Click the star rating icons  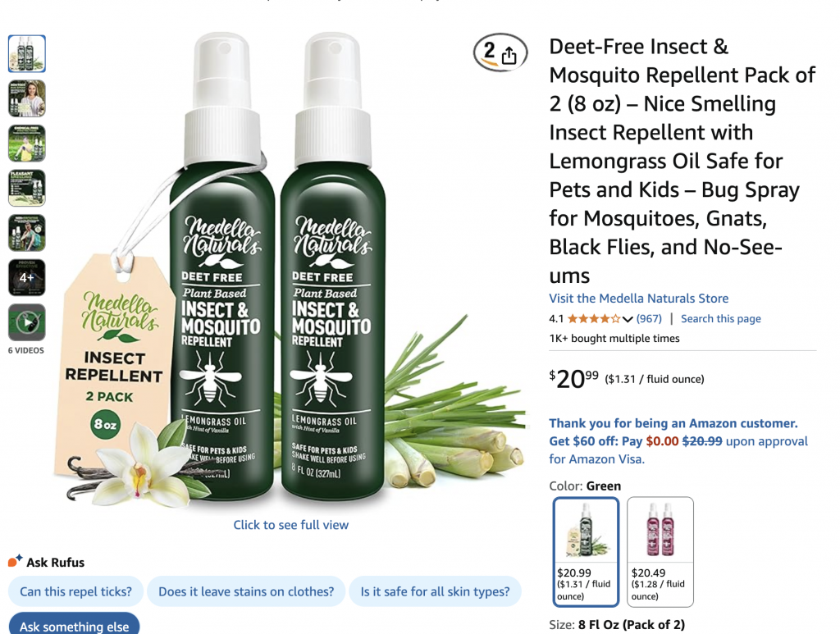(x=594, y=319)
